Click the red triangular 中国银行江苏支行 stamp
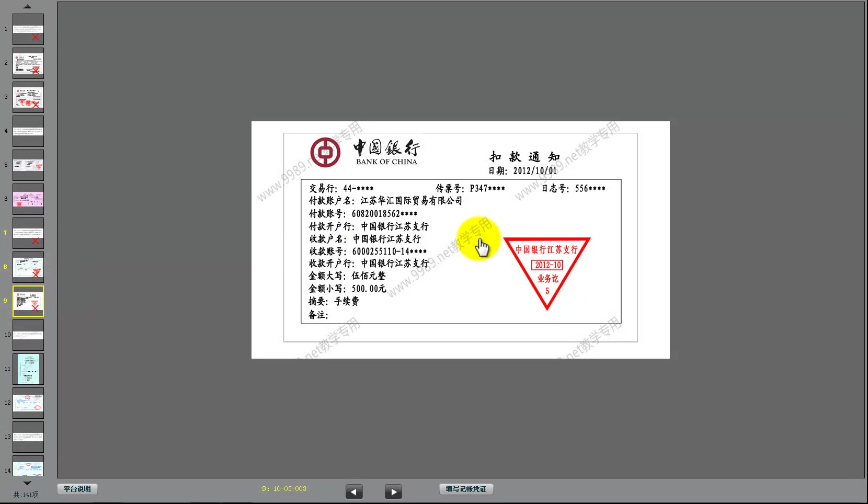Screen dimensions: 868x504 [547, 273]
